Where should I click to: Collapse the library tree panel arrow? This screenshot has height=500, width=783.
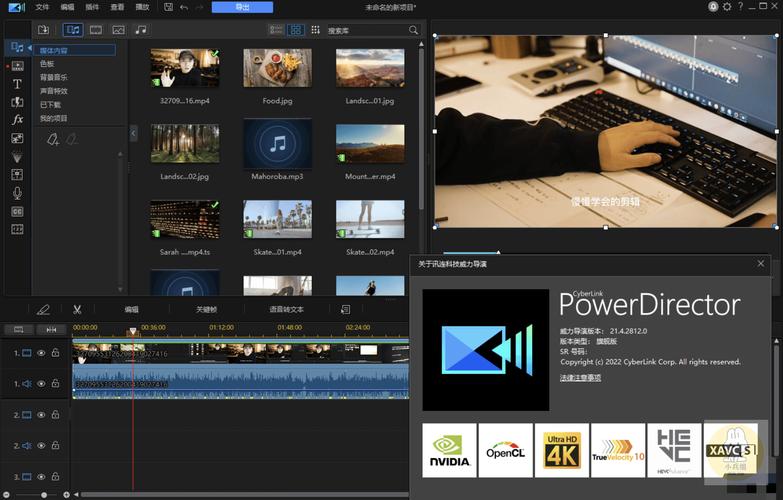point(133,133)
